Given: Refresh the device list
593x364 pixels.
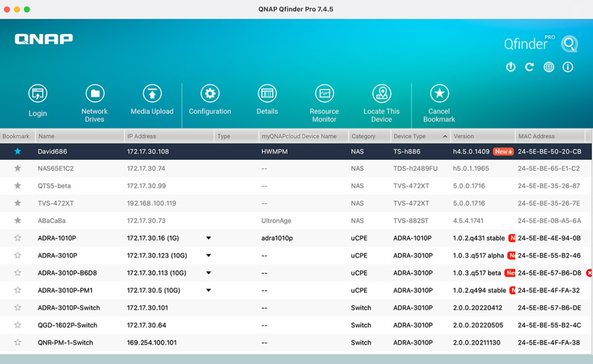Looking at the screenshot, I should point(529,67).
